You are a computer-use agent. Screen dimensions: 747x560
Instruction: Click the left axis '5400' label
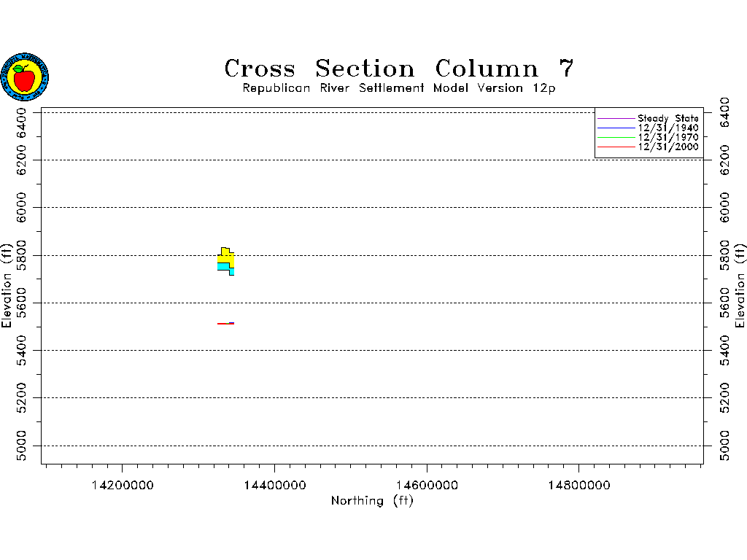tap(21, 351)
